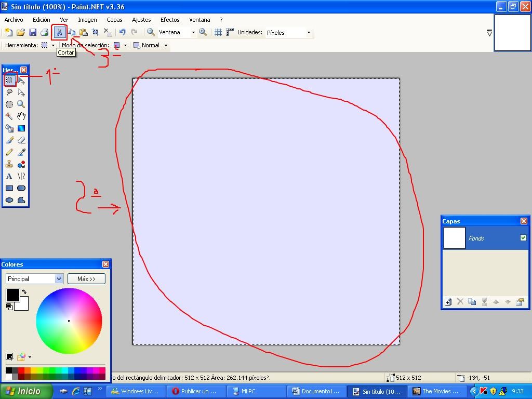Viewport: 532px width, 399px height.
Task: Click the Redo arrow icon
Action: (135, 32)
